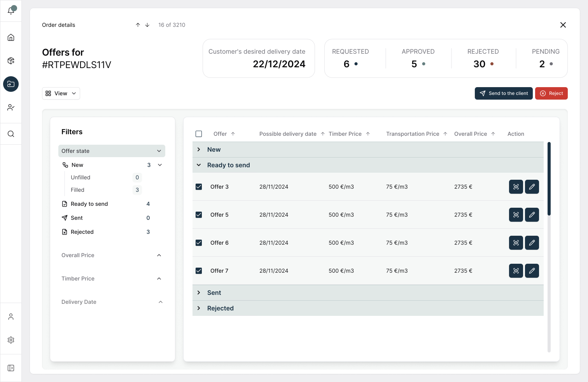The image size is (588, 382).
Task: Click Send to the client button
Action: [x=504, y=93]
